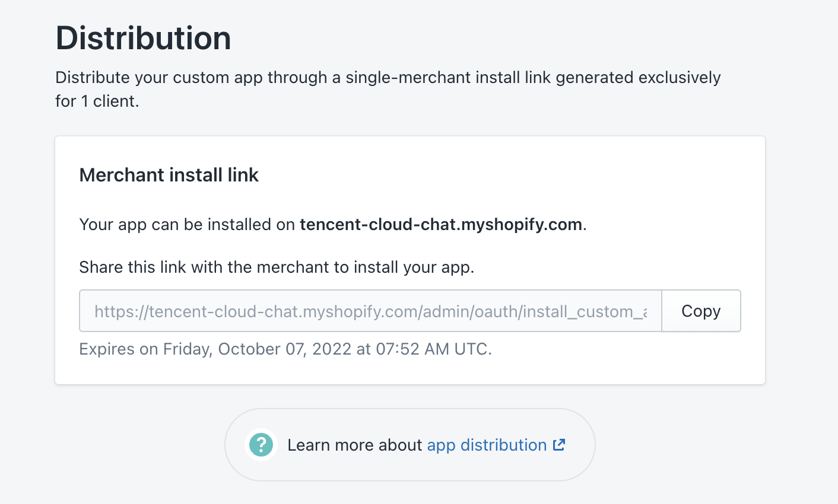The height and width of the screenshot is (504, 838).
Task: Click 'Your app can be installed on' text
Action: 187,225
